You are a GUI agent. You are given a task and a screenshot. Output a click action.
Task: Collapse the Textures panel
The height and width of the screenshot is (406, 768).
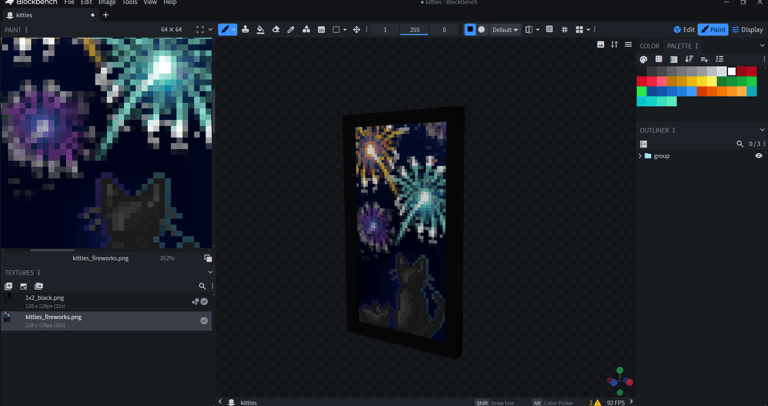(210, 272)
